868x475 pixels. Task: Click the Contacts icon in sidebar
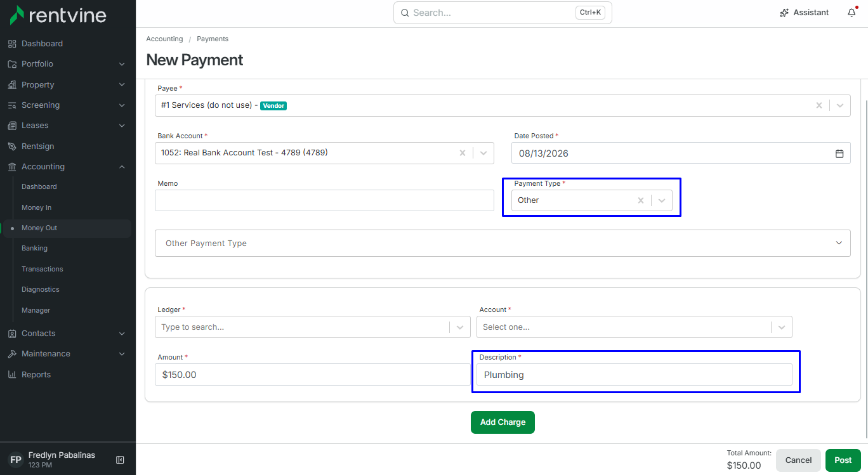pos(12,334)
